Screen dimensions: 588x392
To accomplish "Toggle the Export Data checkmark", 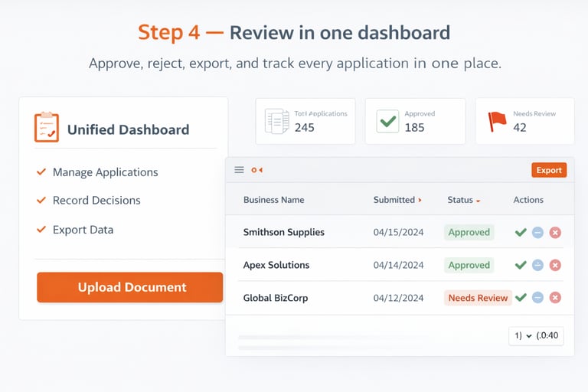I will [x=41, y=230].
